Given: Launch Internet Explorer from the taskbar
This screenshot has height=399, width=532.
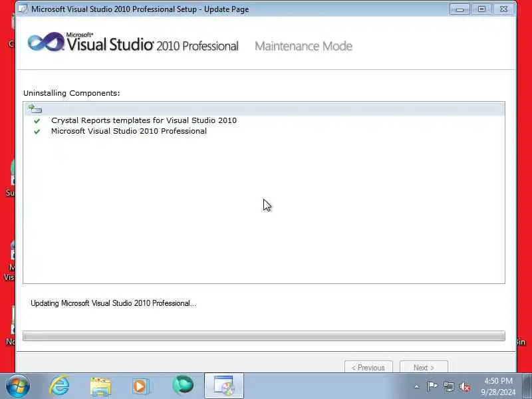Looking at the screenshot, I should (x=59, y=386).
